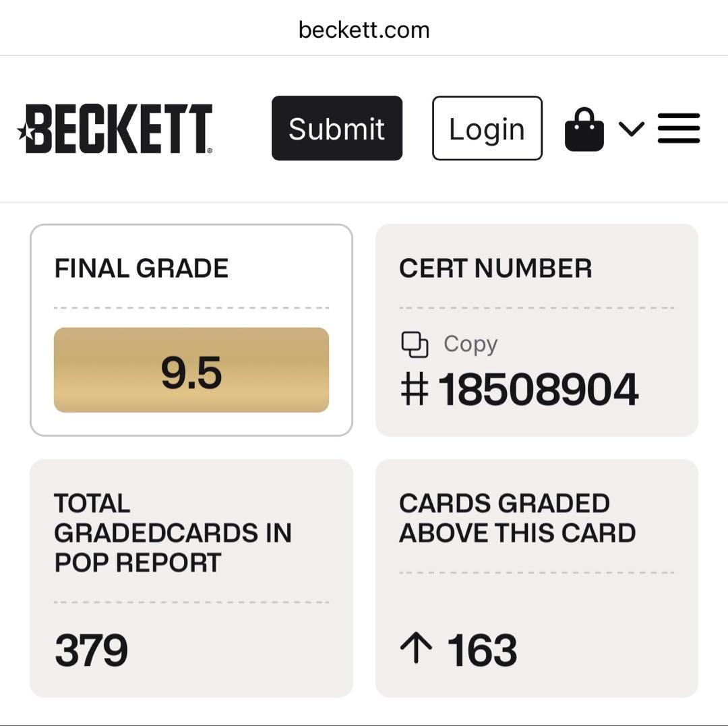Open the hamburger navigation menu

pyautogui.click(x=679, y=129)
